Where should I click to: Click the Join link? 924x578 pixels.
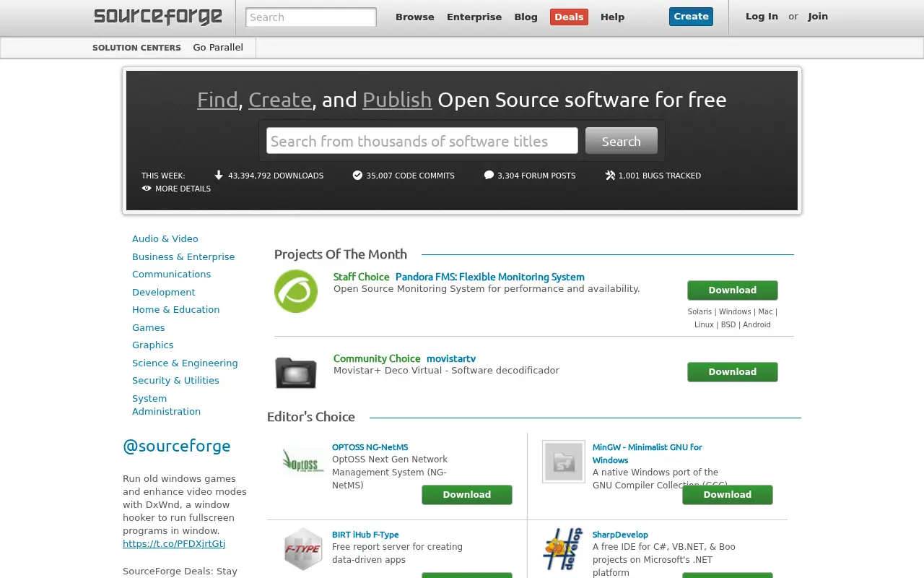tap(818, 17)
